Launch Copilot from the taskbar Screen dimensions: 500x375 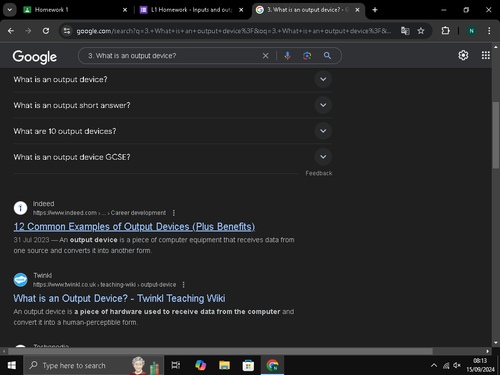pos(201,365)
